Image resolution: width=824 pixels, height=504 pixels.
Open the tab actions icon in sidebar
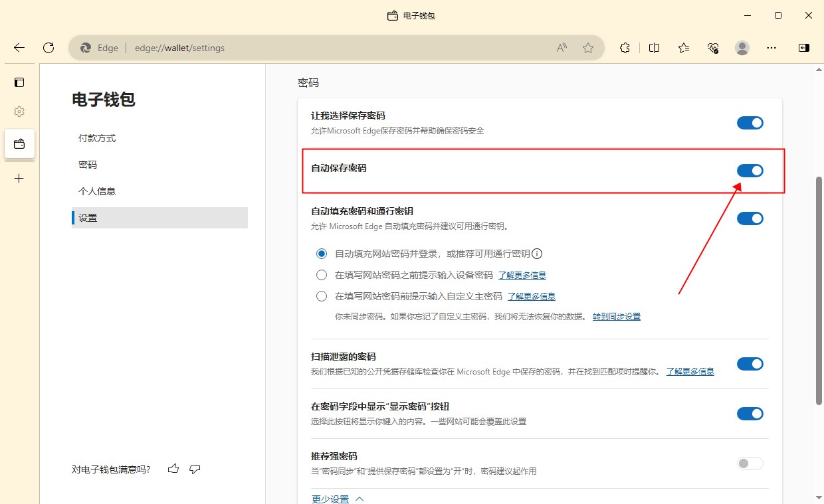(19, 82)
